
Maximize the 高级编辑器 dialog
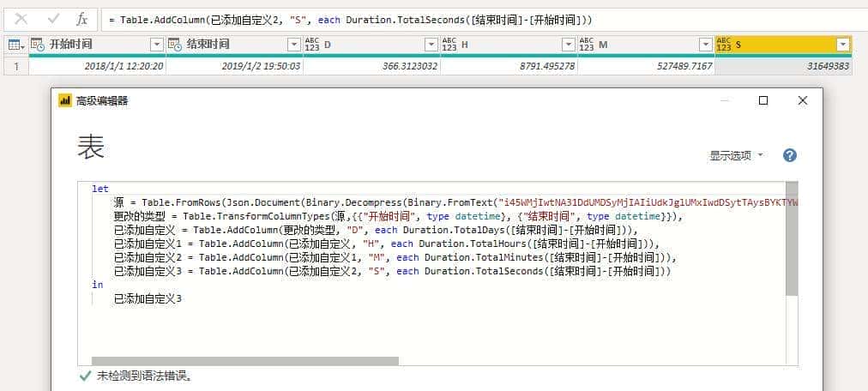click(763, 100)
